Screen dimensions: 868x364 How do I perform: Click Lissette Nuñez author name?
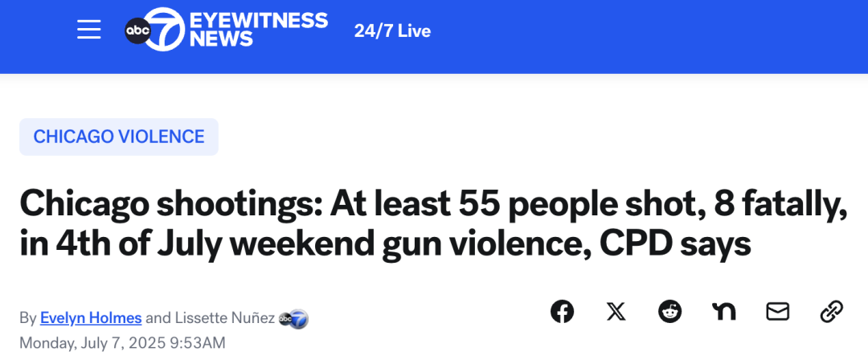click(223, 318)
